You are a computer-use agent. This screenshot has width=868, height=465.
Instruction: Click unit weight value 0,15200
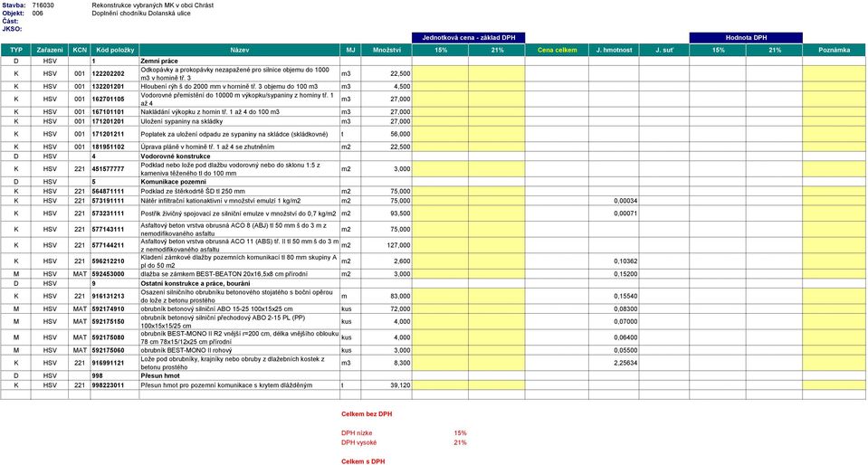[625, 273]
